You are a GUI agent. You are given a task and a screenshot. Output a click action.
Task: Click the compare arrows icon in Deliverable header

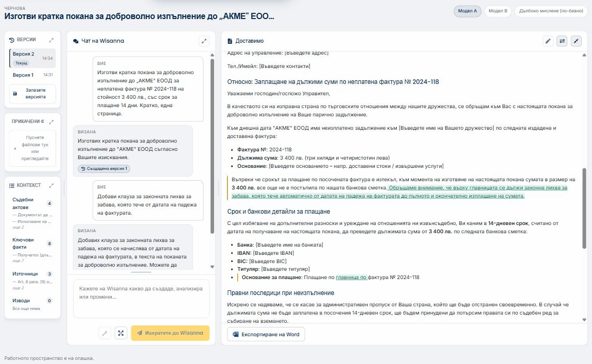pyautogui.click(x=562, y=41)
